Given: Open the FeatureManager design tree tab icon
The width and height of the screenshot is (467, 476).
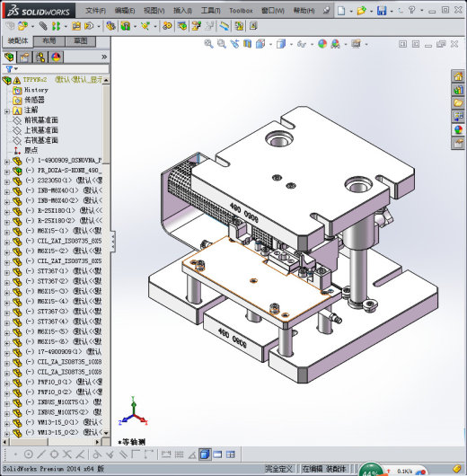Looking at the screenshot, I should click(9, 57).
